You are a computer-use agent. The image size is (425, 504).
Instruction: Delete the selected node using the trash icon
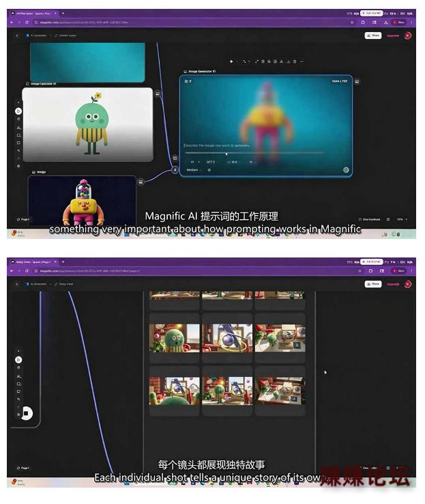(295, 61)
